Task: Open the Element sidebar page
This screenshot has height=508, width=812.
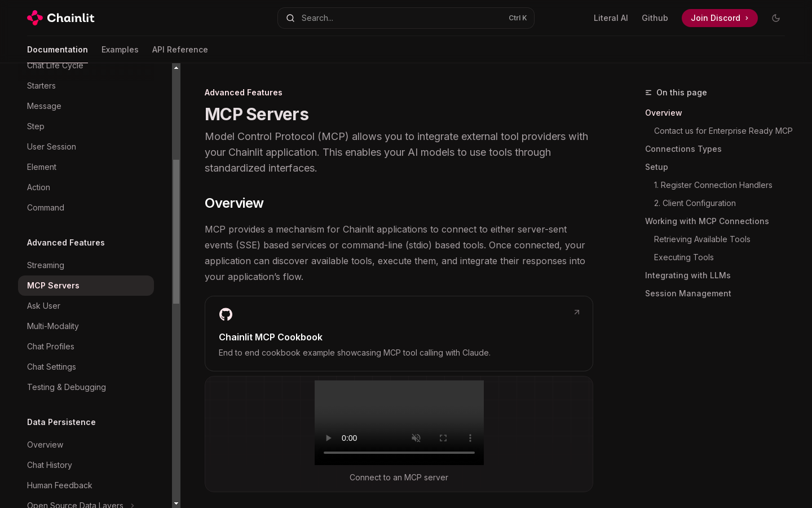Action: coord(86,167)
